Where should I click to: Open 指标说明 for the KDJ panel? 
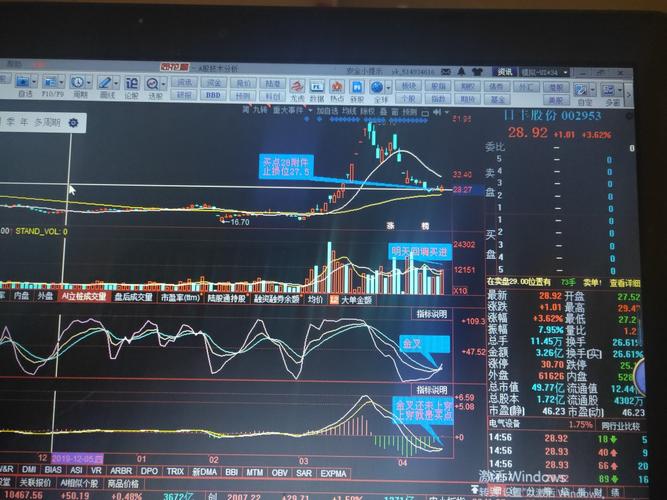(x=431, y=314)
